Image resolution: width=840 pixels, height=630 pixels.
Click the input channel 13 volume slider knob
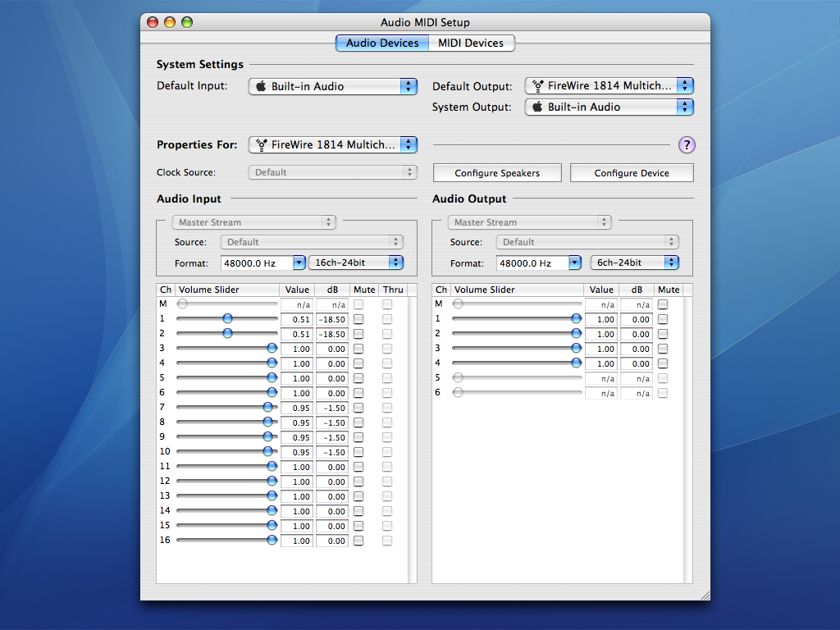point(272,495)
